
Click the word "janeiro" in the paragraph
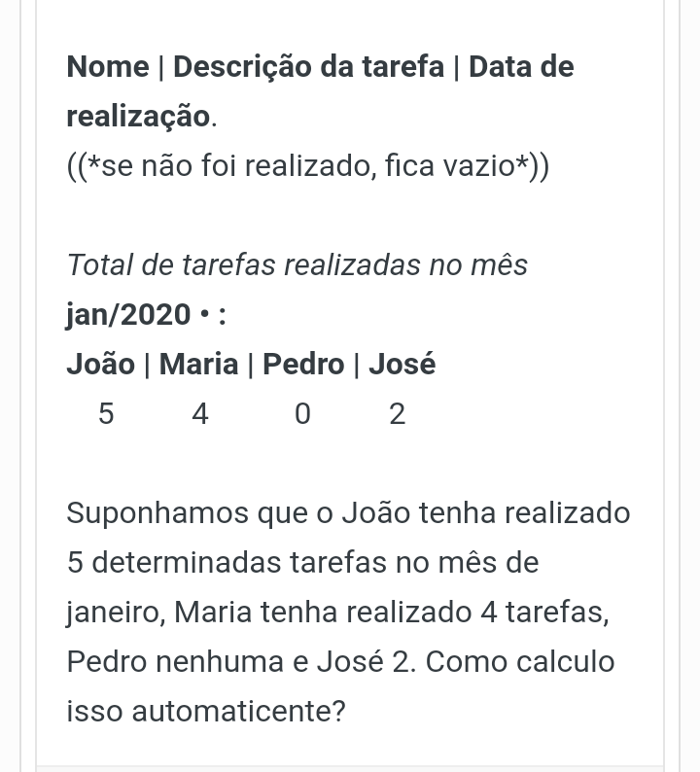(x=113, y=613)
